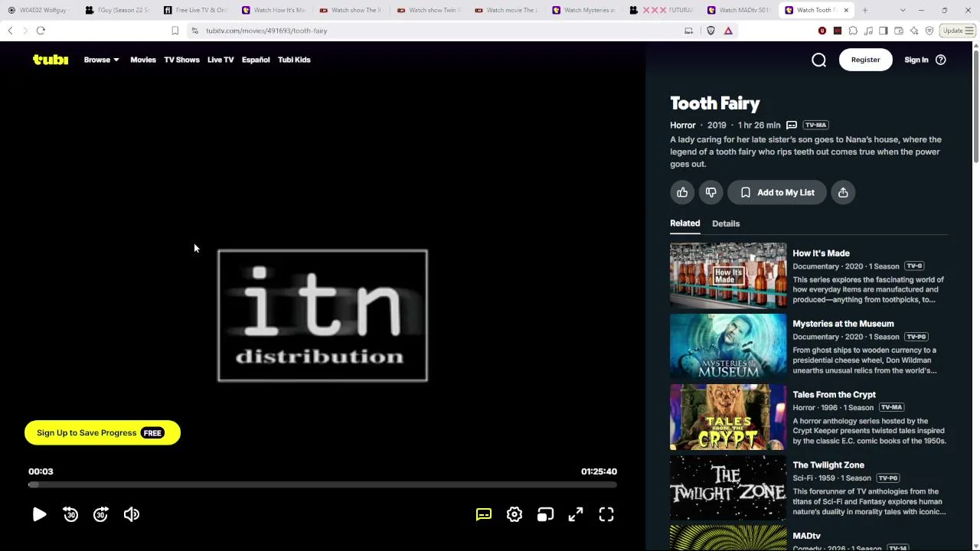Expand the Browse dropdown menu
The width and height of the screenshot is (980, 551).
(x=101, y=60)
